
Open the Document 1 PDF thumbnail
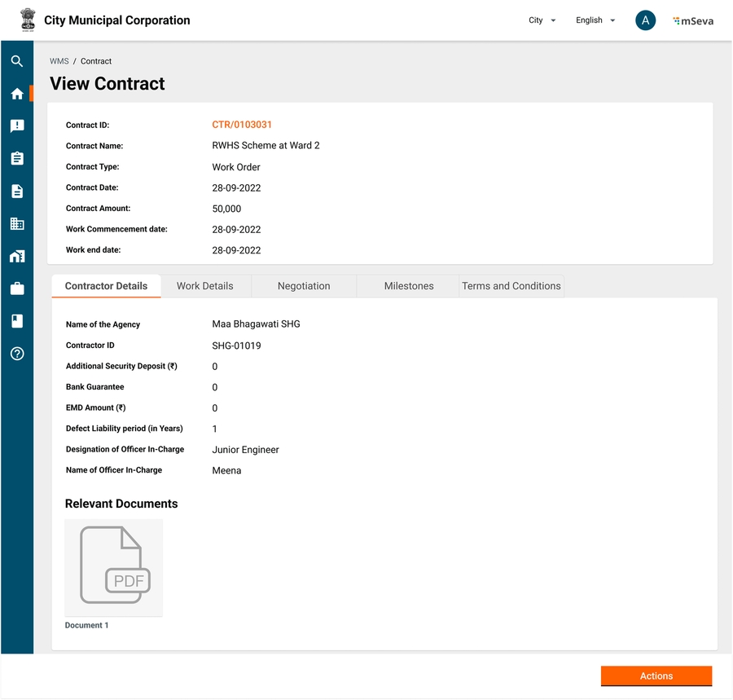tap(114, 568)
